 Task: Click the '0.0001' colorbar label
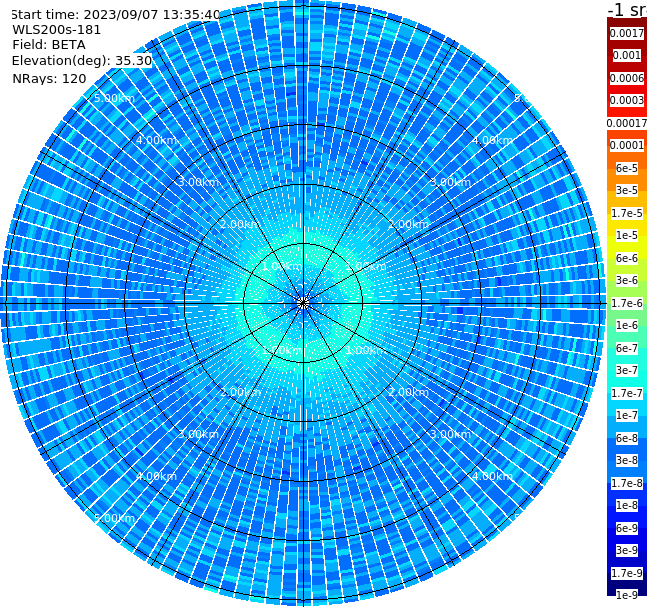[x=627, y=145]
